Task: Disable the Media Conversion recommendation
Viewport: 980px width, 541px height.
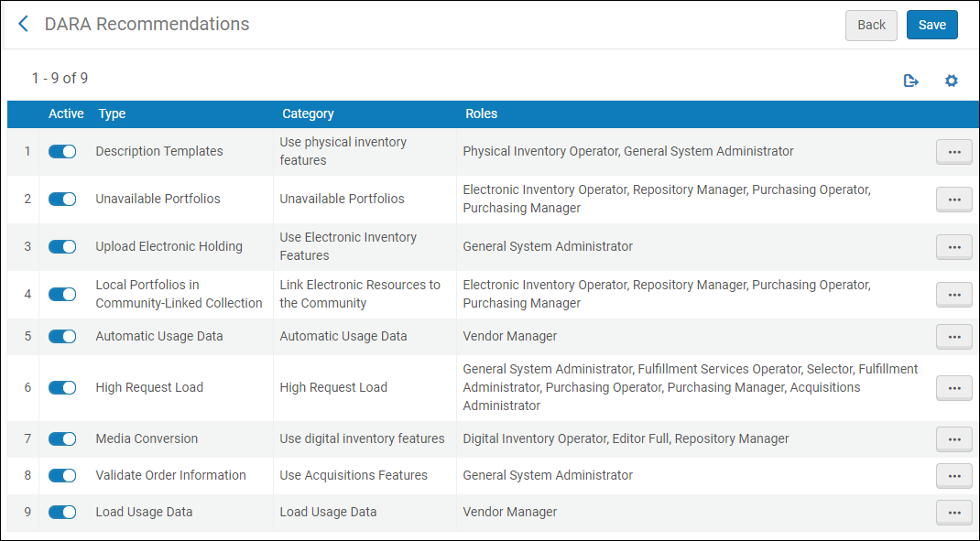Action: click(62, 439)
